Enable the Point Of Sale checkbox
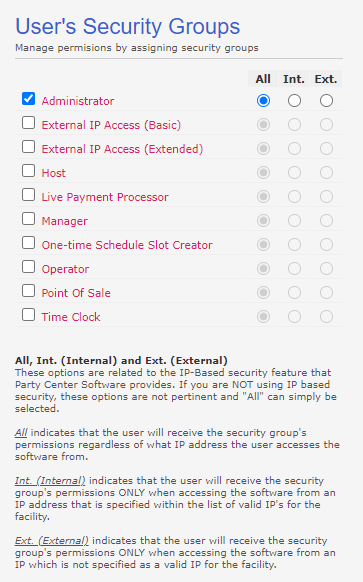 pos(29,291)
